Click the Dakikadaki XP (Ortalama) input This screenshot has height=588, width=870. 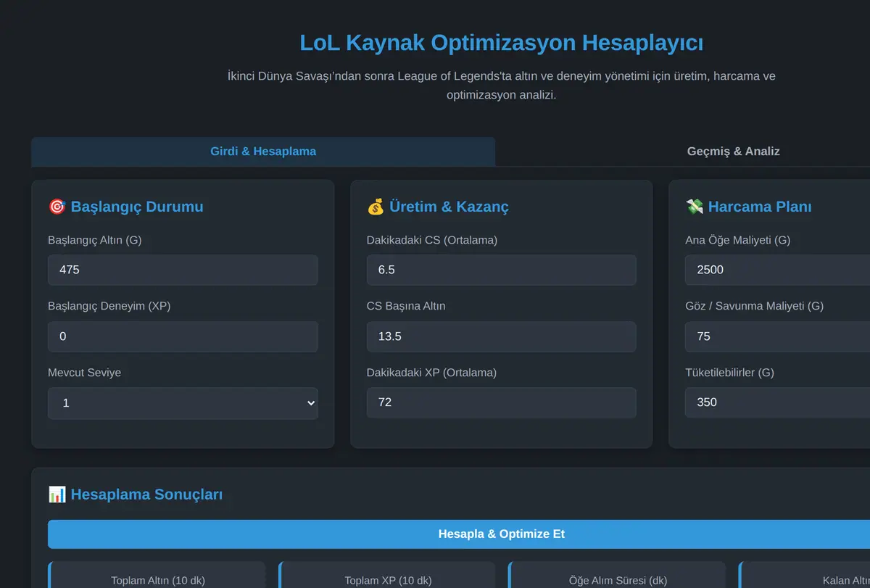coord(501,402)
